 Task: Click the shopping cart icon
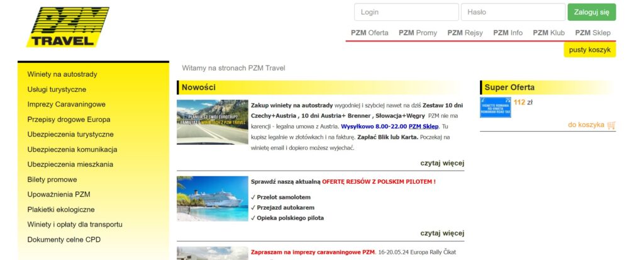(611, 125)
